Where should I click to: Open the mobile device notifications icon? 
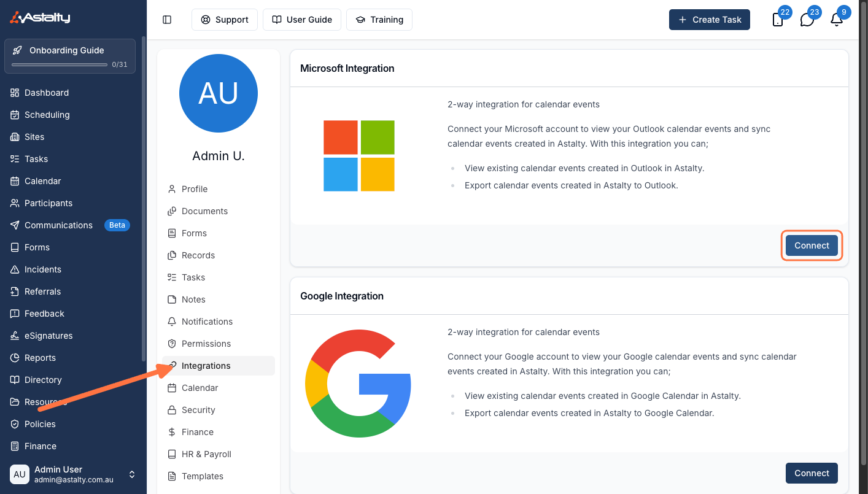tap(778, 20)
